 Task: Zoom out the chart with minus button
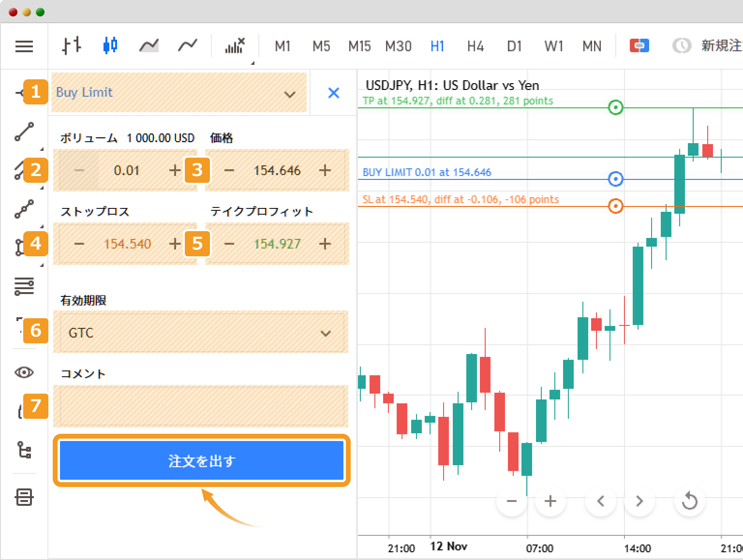(x=512, y=501)
